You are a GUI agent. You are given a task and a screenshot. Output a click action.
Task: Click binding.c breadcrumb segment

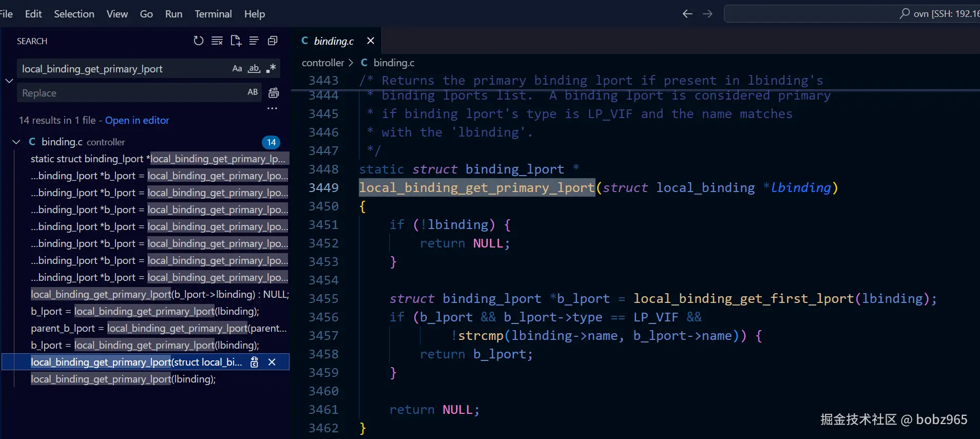pos(394,63)
